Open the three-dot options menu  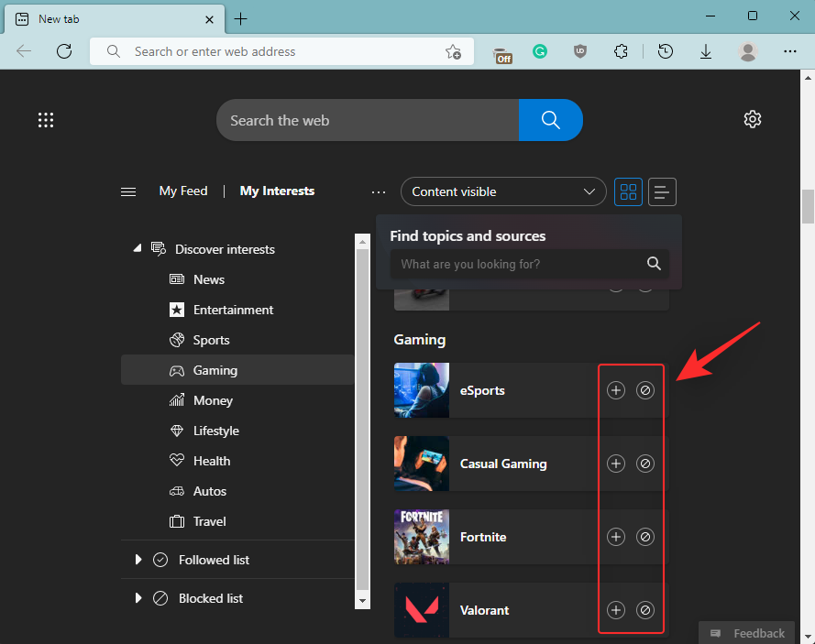click(x=378, y=191)
